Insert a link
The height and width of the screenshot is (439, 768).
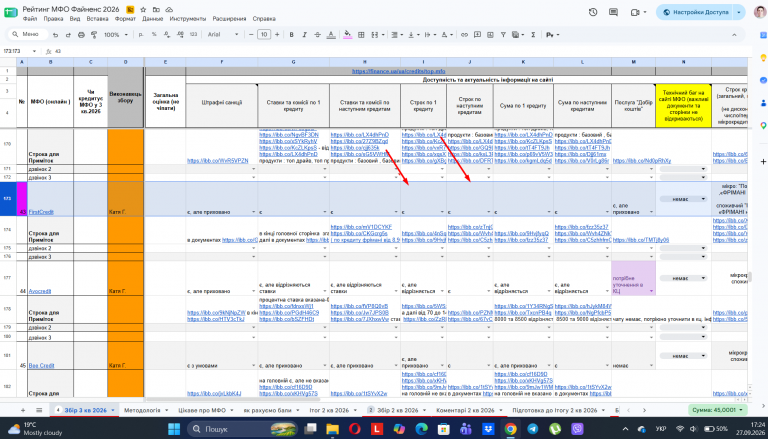pyautogui.click(x=464, y=35)
